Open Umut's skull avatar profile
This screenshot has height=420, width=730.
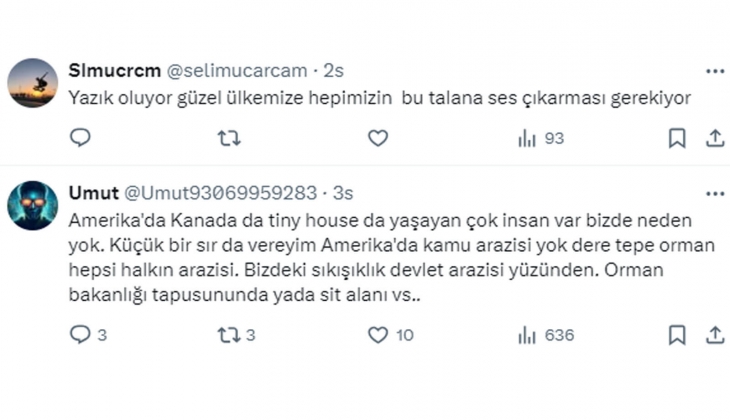tap(32, 205)
